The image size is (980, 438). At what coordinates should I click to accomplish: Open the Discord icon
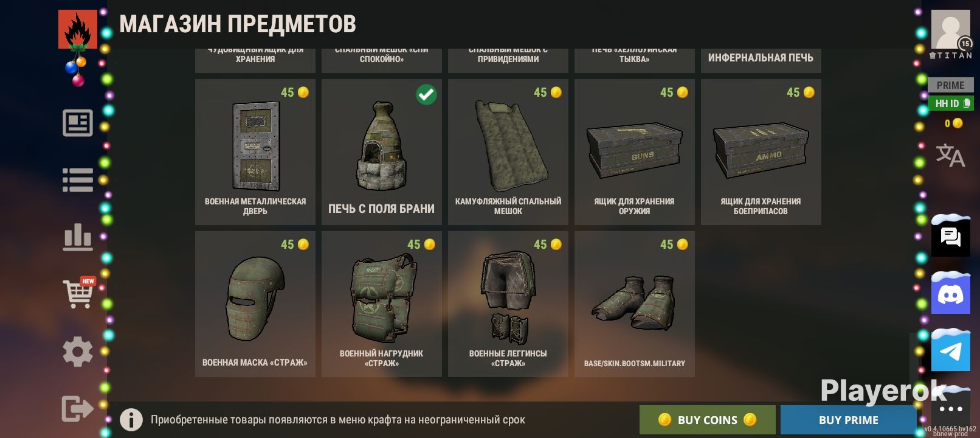coord(951,294)
